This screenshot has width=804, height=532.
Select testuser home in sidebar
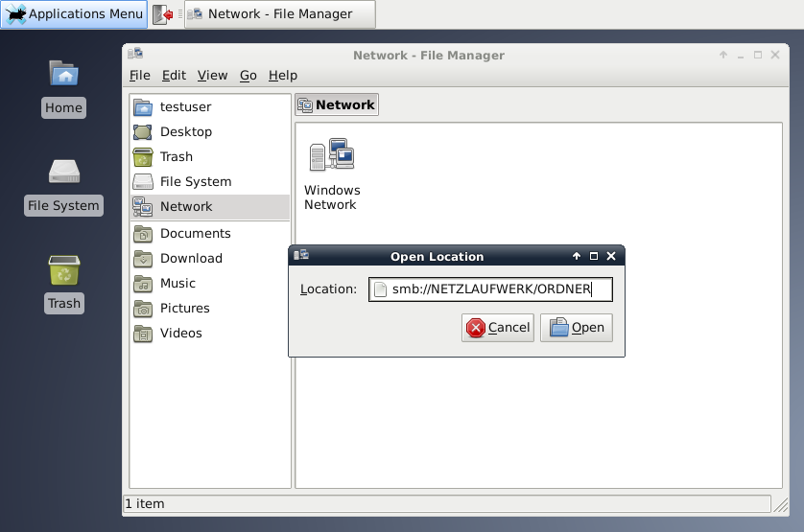click(185, 106)
